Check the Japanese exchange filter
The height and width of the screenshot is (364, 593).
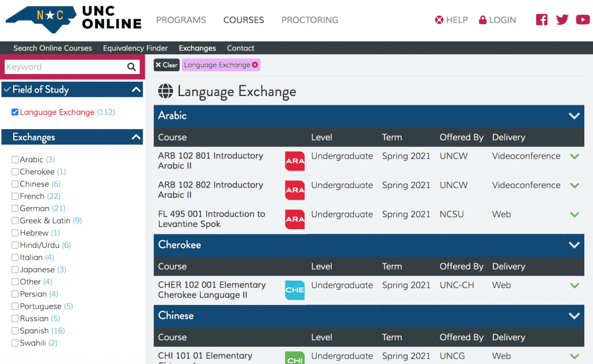click(x=14, y=270)
